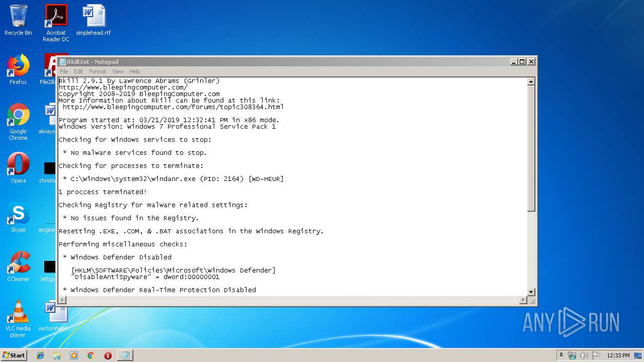The height and width of the screenshot is (362, 644).
Task: Select the CCleaner desktop shortcut
Action: 18,266
